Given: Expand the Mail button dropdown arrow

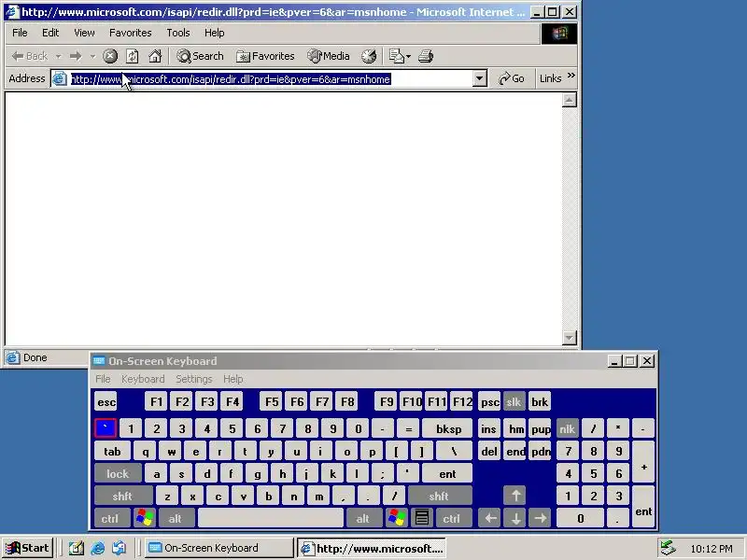Looking at the screenshot, I should tap(408, 57).
